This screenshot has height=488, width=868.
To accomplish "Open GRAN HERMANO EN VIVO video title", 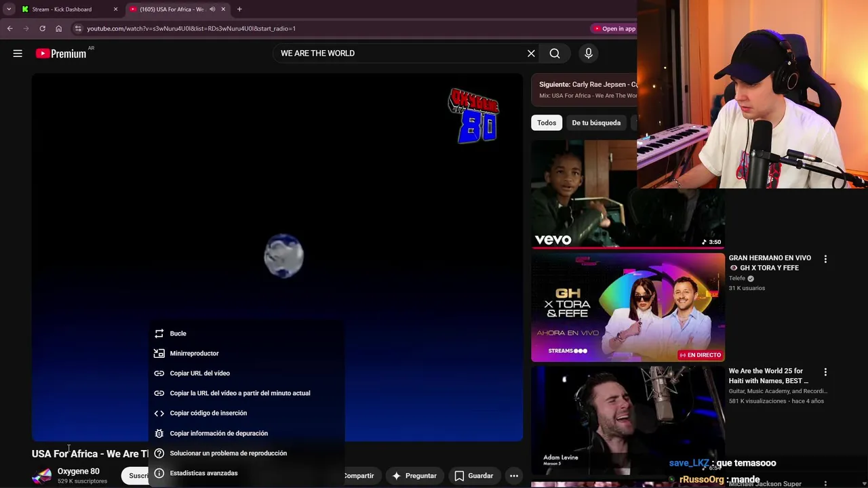I will tap(770, 263).
